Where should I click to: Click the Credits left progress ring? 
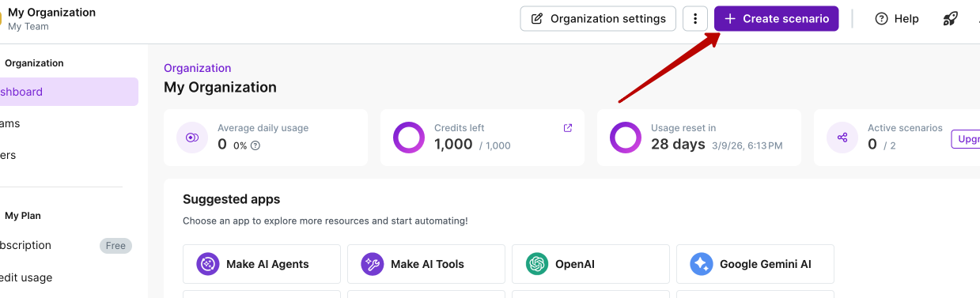click(x=409, y=138)
